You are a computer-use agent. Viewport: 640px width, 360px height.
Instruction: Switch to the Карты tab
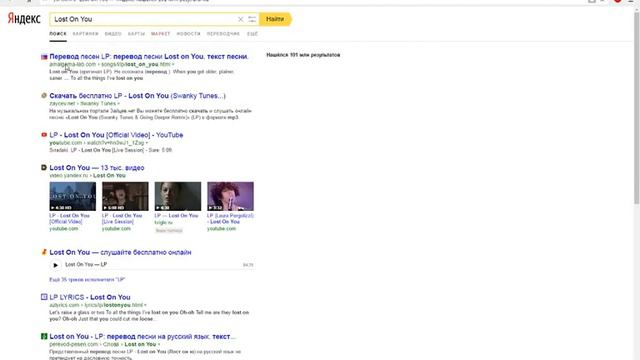pos(136,34)
